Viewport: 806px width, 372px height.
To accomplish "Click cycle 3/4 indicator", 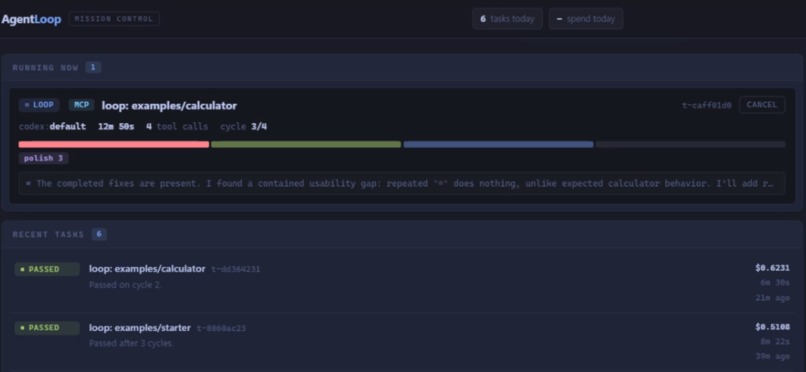I will [244, 126].
